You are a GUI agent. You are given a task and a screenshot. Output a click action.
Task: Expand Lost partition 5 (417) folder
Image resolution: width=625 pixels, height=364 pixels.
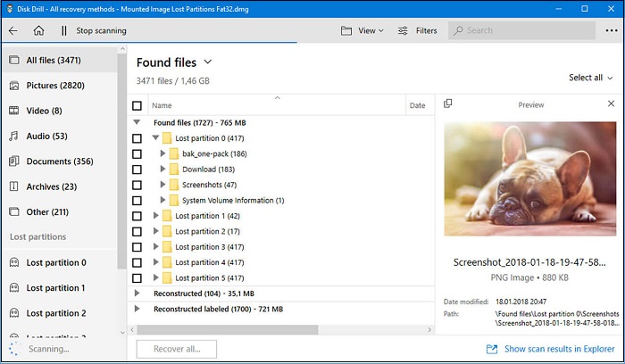click(x=155, y=277)
